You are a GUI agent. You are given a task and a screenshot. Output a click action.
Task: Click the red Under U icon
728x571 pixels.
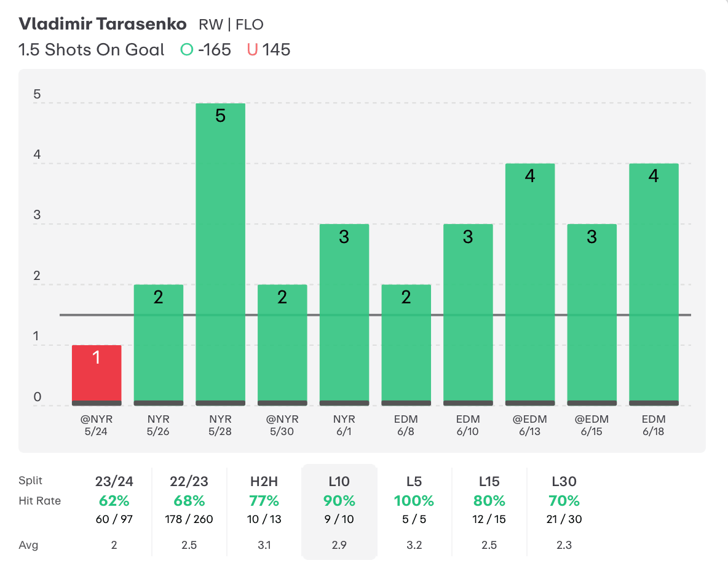[x=252, y=50]
